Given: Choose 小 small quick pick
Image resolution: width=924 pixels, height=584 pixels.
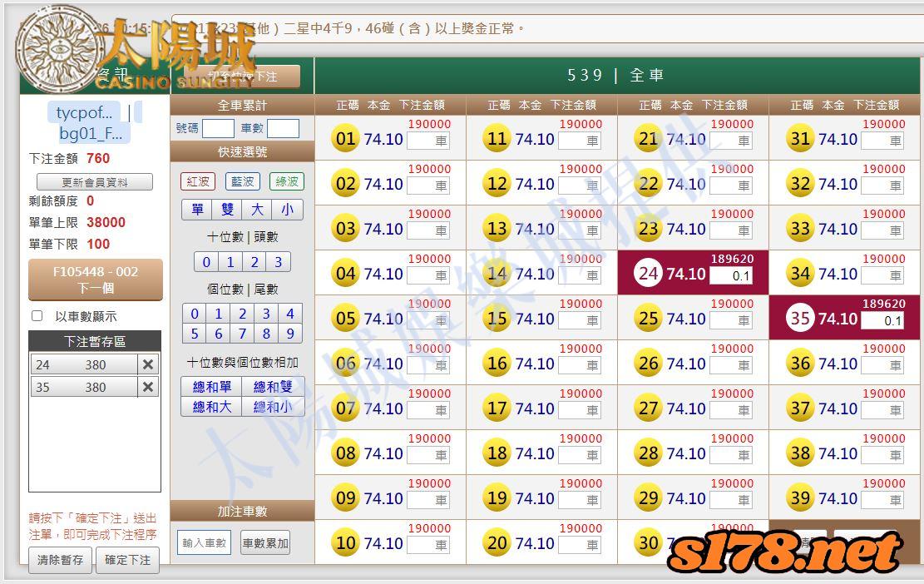Looking at the screenshot, I should [x=288, y=209].
